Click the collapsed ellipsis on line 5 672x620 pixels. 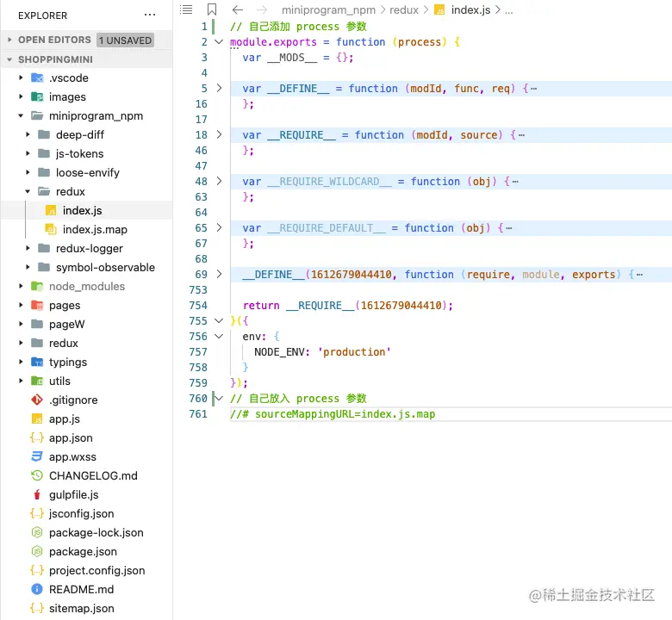point(533,89)
